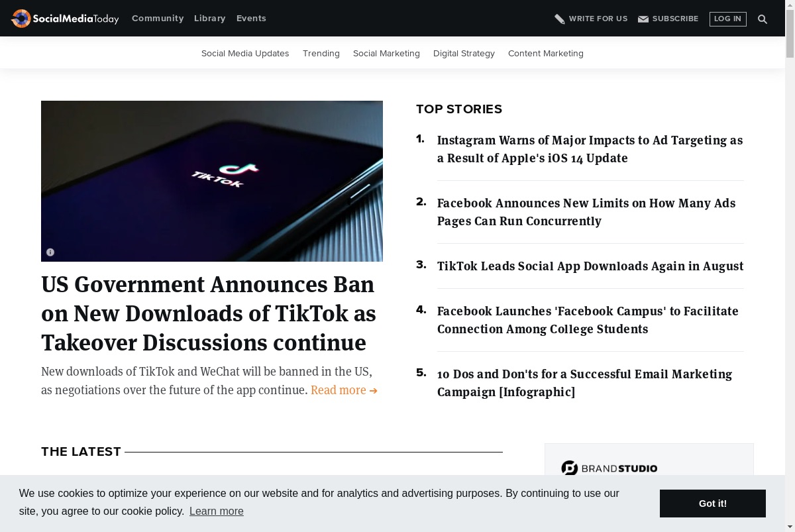Viewport: 795px width, 532px height.
Task: Open the search magnifier icon
Action: [763, 19]
